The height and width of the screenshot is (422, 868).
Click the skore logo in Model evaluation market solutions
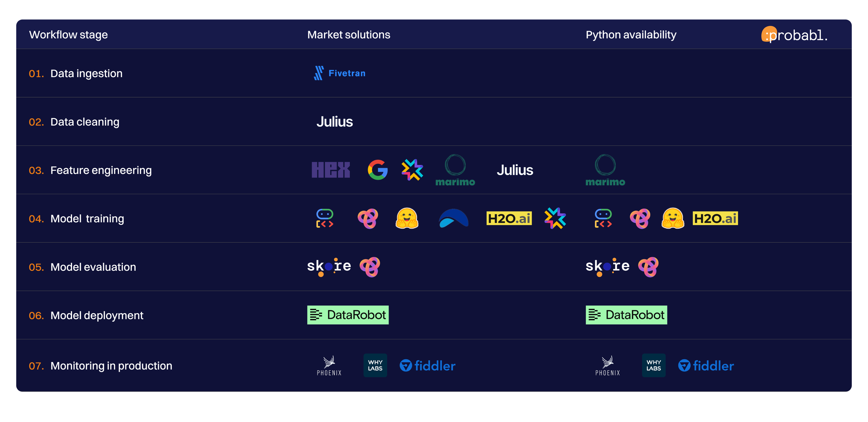click(329, 267)
